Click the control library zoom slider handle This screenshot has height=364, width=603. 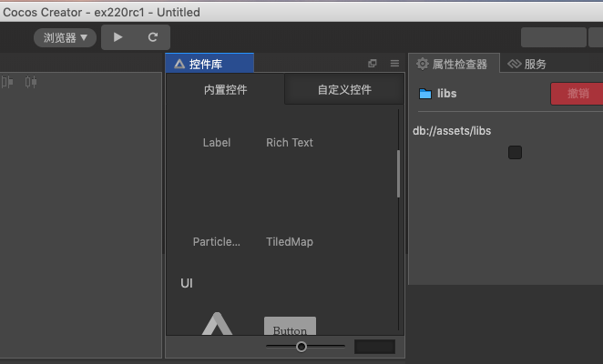click(x=301, y=347)
